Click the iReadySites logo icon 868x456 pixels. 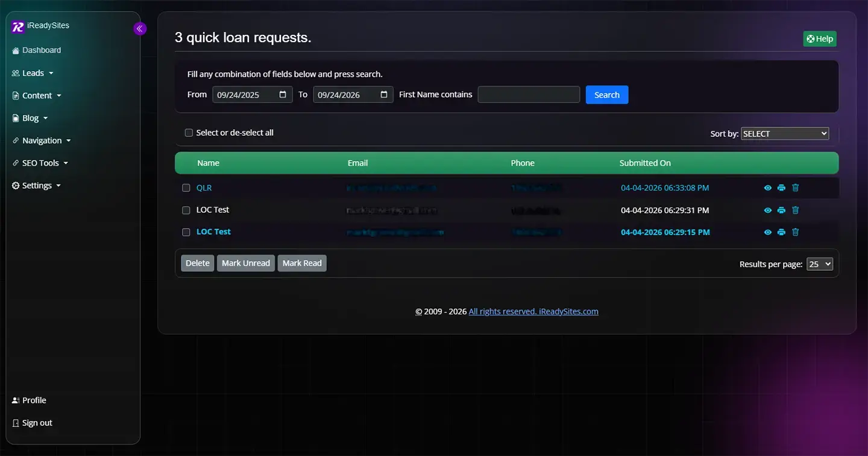[18, 27]
